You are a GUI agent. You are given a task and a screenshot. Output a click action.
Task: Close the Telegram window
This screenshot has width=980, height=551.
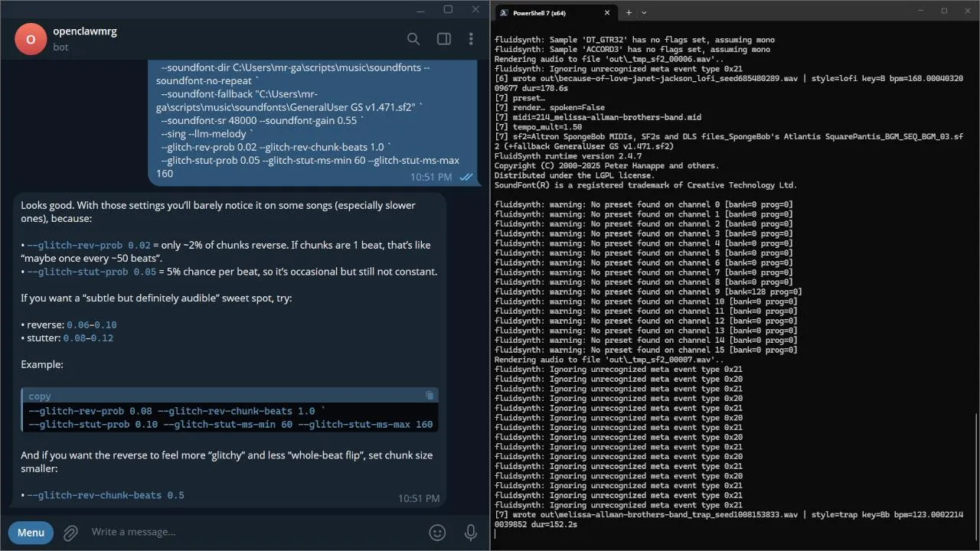click(476, 9)
